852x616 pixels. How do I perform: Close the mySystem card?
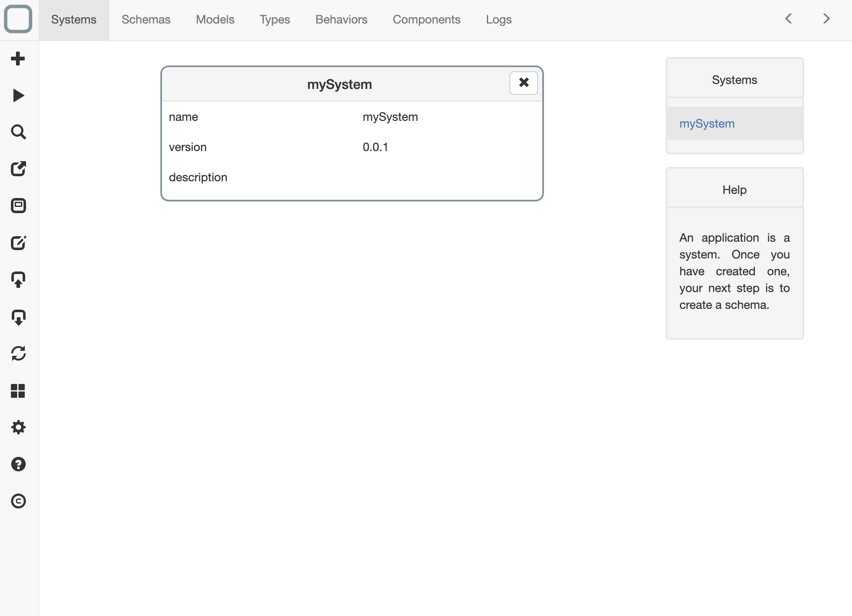point(523,83)
